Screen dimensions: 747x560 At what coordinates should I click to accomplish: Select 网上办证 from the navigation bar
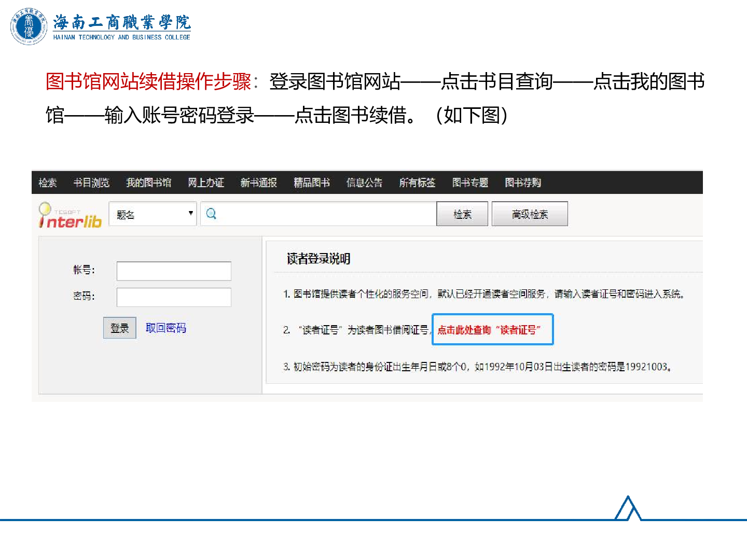[206, 183]
